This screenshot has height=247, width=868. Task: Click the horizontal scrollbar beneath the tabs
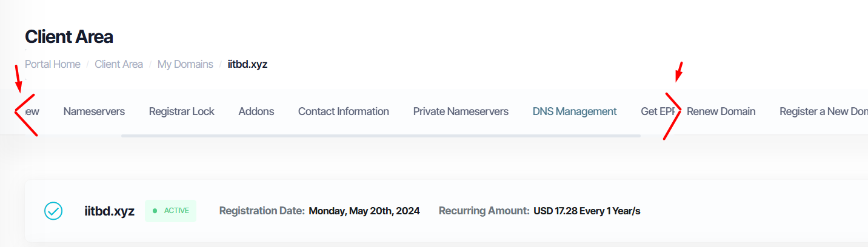pos(381,136)
